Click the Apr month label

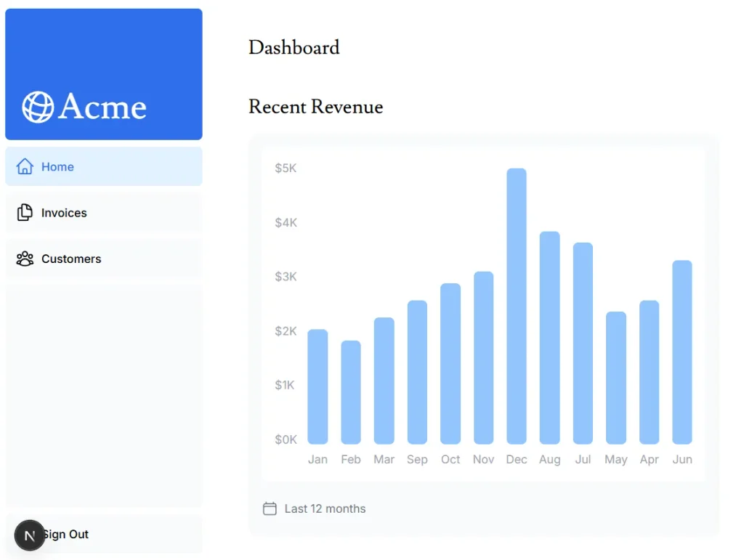point(649,460)
